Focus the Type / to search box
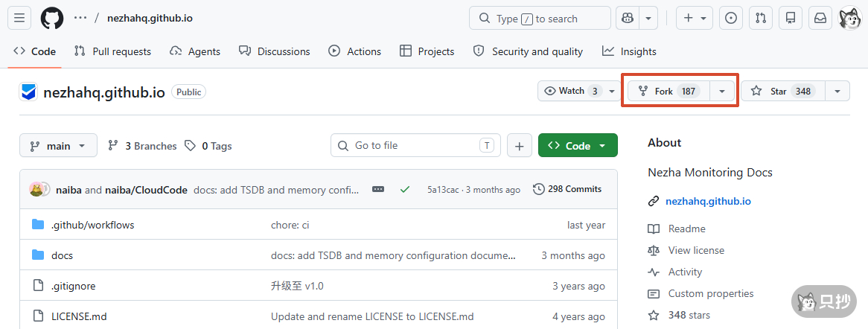The image size is (868, 329). pyautogui.click(x=540, y=19)
